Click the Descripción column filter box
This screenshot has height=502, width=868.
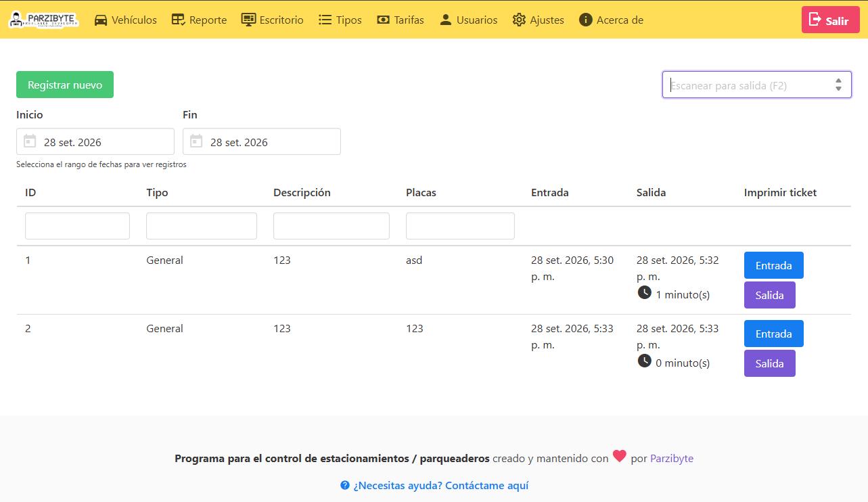click(332, 226)
